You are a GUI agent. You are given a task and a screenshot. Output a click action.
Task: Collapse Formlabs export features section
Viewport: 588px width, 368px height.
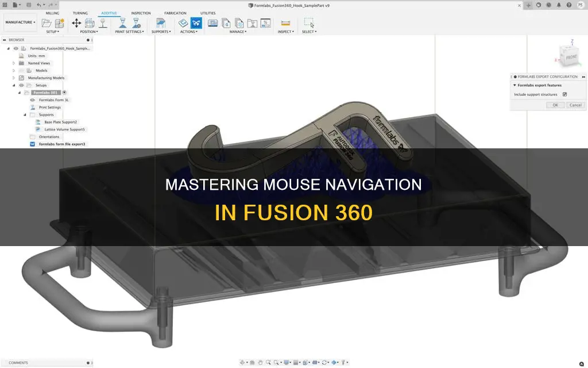click(515, 85)
